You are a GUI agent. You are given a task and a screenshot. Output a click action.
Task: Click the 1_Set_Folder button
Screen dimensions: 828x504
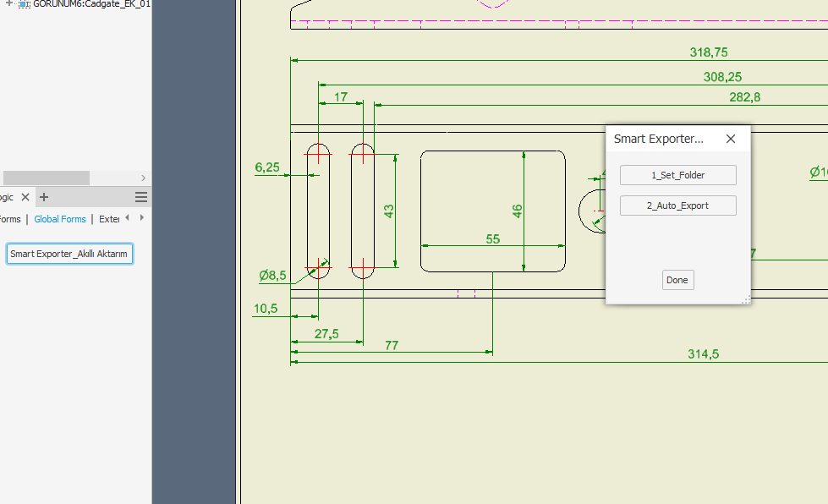point(678,175)
